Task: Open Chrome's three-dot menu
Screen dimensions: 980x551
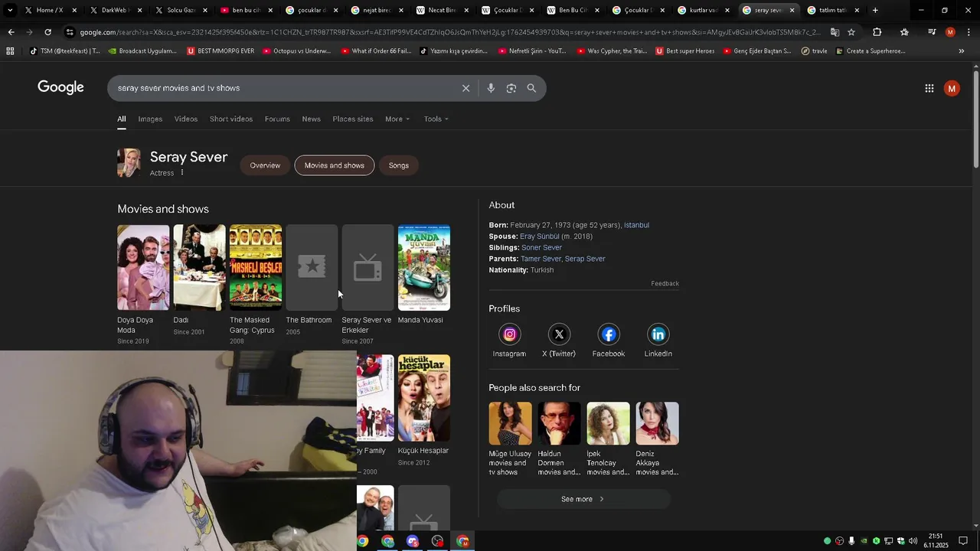Action: [967, 32]
